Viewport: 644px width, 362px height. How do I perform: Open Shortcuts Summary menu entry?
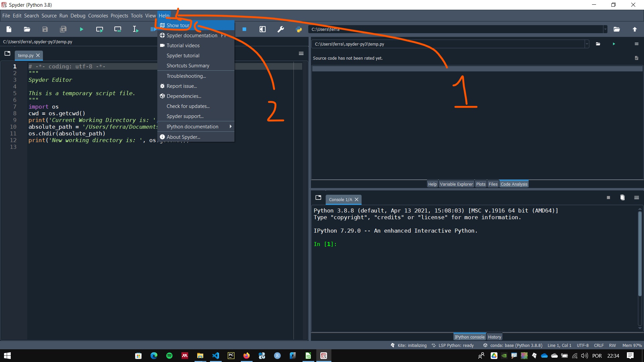(196, 66)
